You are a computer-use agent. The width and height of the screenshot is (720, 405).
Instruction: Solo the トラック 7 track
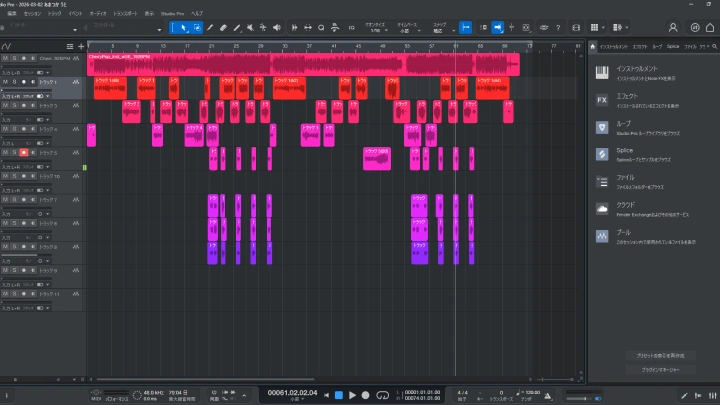[x=15, y=200]
